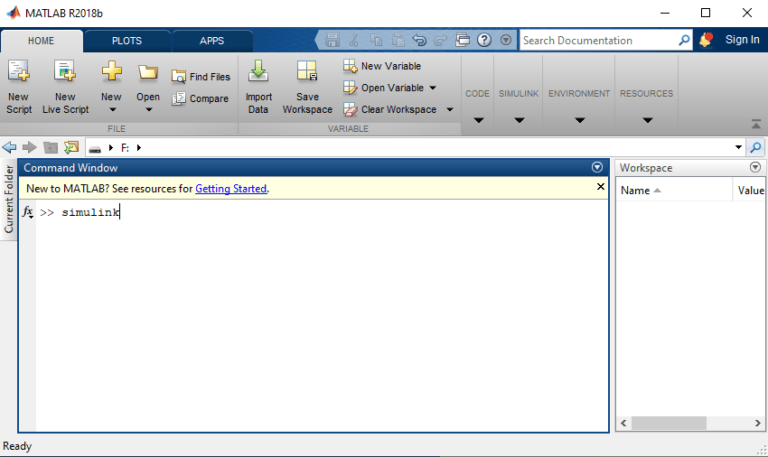This screenshot has width=768, height=457.
Task: Navigate forward in folder history
Action: 30,147
